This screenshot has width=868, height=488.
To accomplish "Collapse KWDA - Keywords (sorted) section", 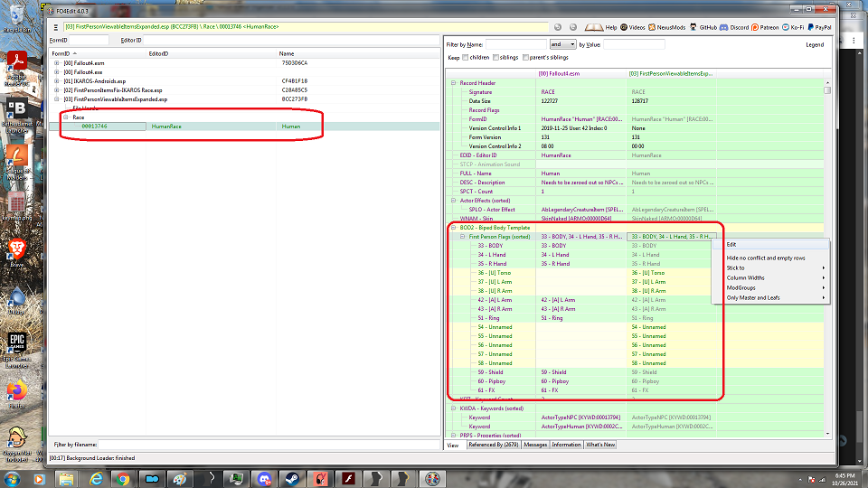I will (453, 408).
